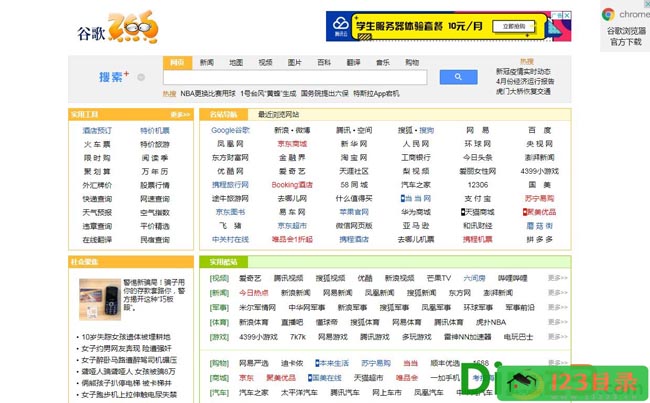This screenshot has height=403, width=650.
Task: Click the 谷歌265 site logo
Action: click(x=117, y=27)
